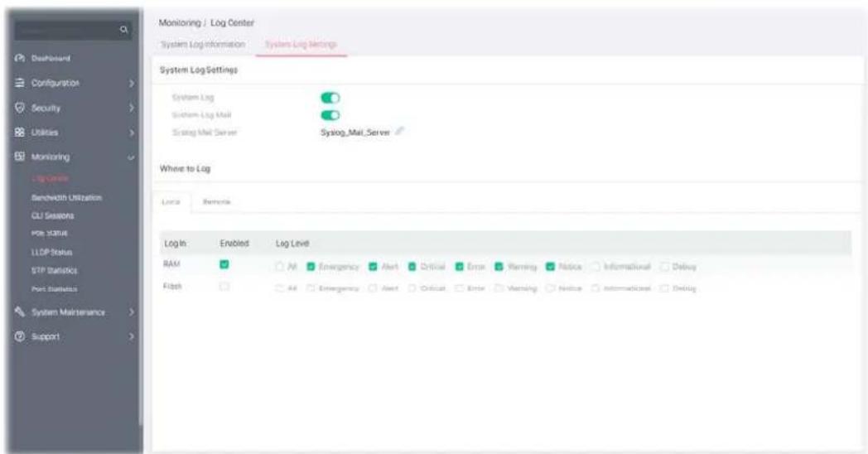Click the Flash row label
Screen dimensions: 868x454
click(173, 287)
